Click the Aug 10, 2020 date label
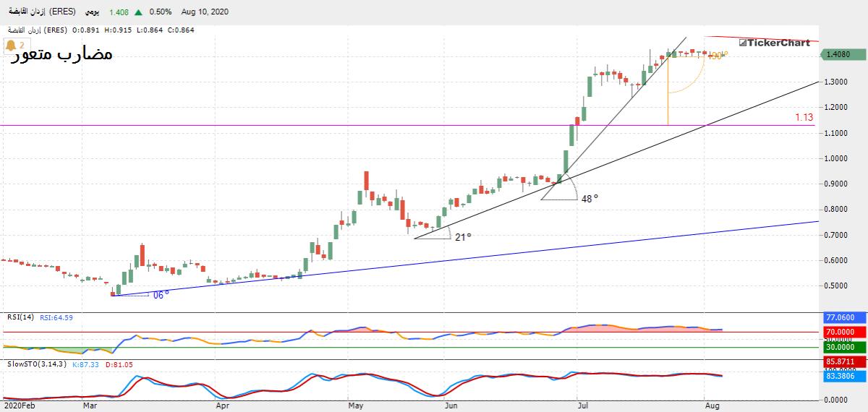 point(204,12)
